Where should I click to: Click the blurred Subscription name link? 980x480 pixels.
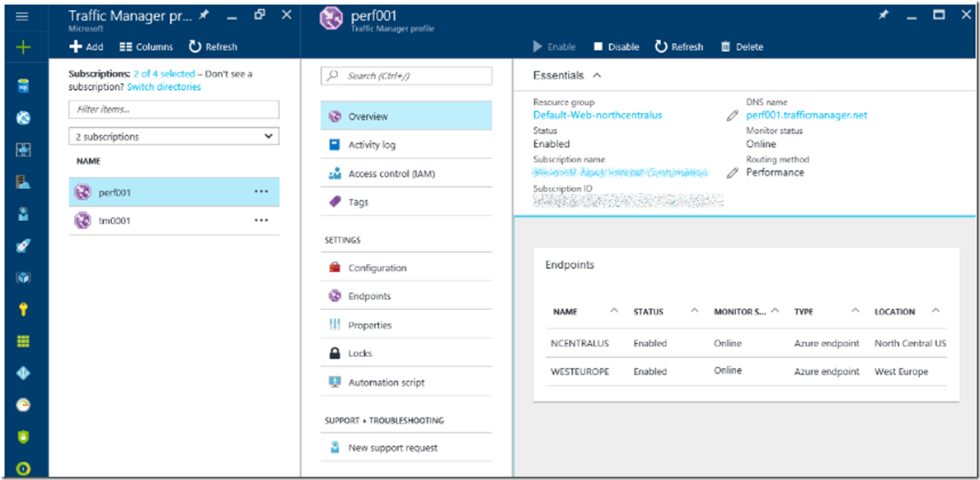coord(621,172)
